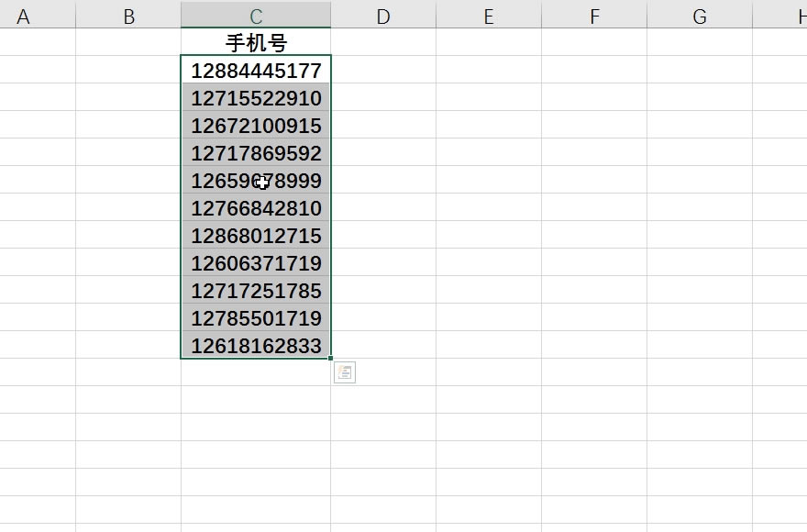Screen dimensions: 807x532
Task: Select column header C
Action: click(255, 16)
